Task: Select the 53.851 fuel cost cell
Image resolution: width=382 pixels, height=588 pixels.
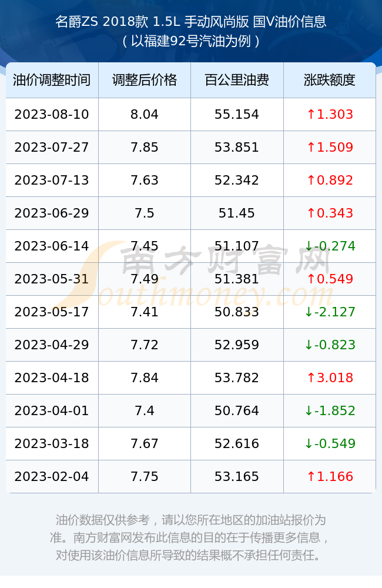Action: (x=237, y=147)
